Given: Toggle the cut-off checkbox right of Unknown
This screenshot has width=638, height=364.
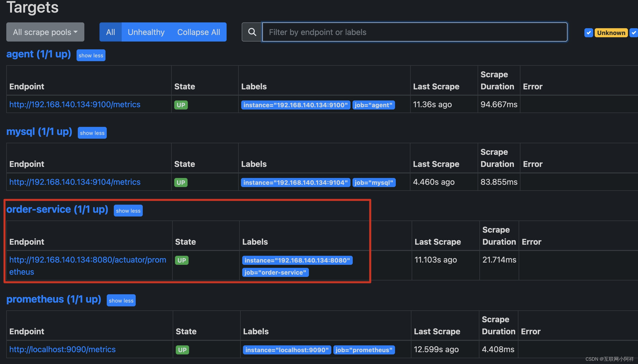Looking at the screenshot, I should tap(634, 33).
